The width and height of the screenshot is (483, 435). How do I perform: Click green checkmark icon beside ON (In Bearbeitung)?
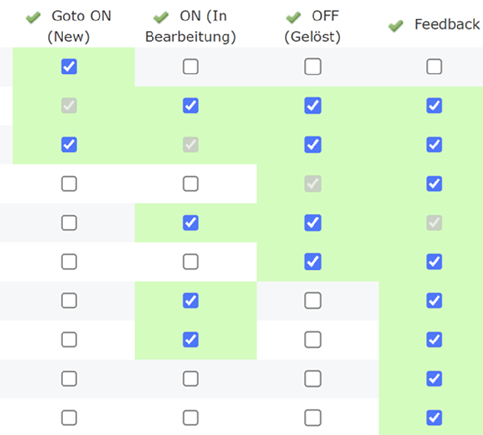click(161, 17)
